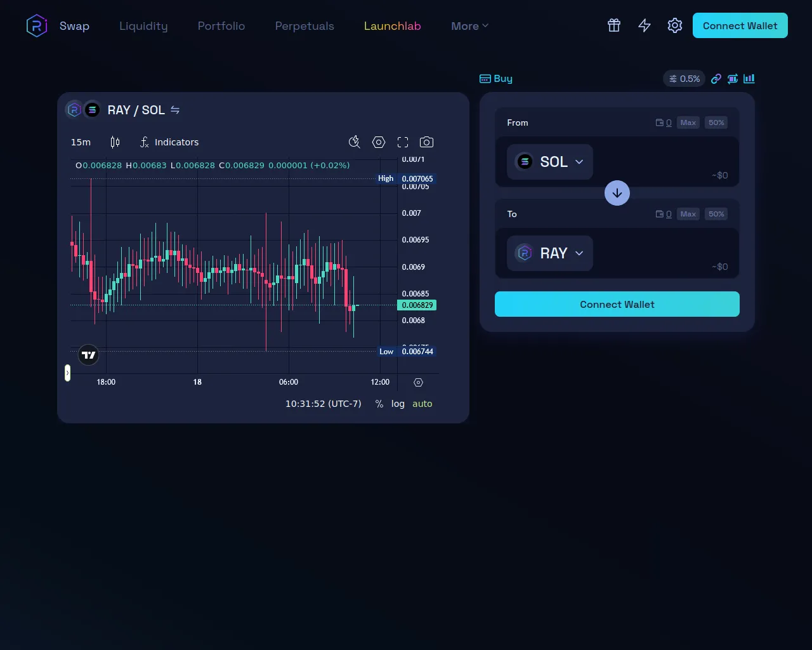Expand the More menu

coord(469,26)
